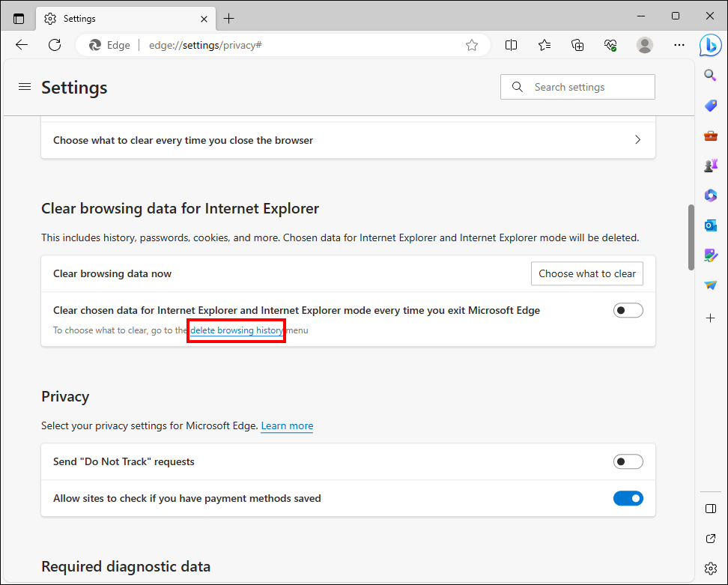The width and height of the screenshot is (728, 585).
Task: Click the Search settings input field
Action: [577, 87]
